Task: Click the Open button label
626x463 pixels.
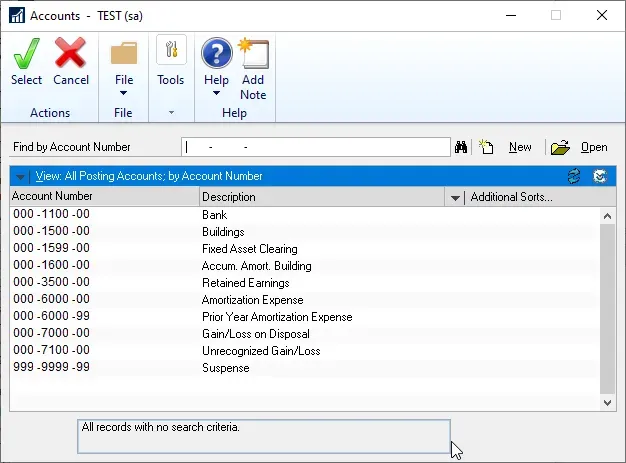Action: point(594,147)
